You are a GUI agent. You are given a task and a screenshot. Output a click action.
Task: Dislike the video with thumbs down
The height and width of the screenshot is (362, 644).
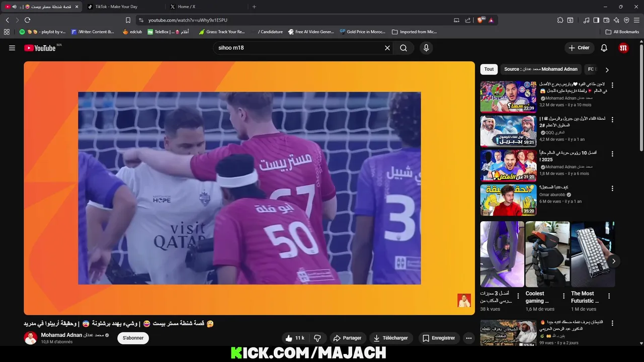(317, 338)
